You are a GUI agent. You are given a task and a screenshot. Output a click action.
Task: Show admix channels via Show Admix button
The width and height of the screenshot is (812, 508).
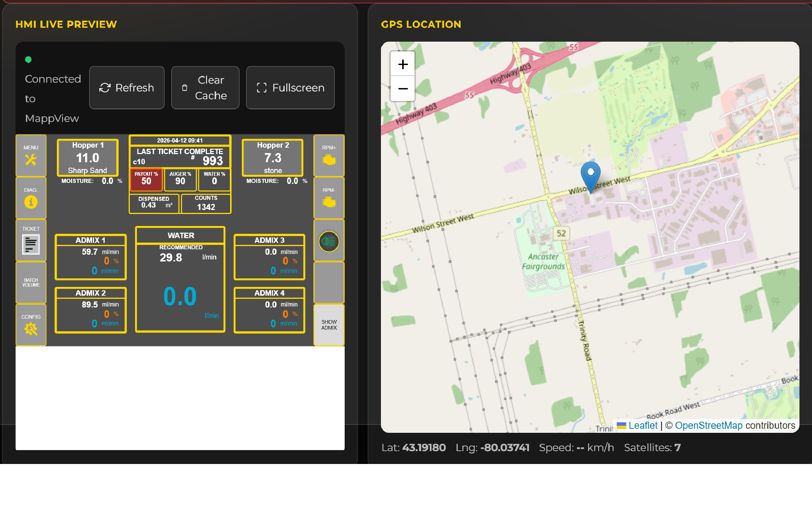[x=328, y=324]
